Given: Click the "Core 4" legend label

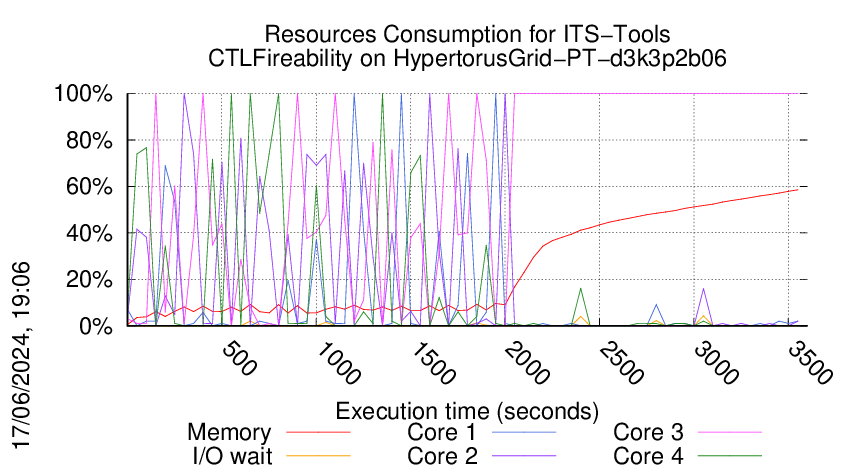Looking at the screenshot, I should click(648, 456).
